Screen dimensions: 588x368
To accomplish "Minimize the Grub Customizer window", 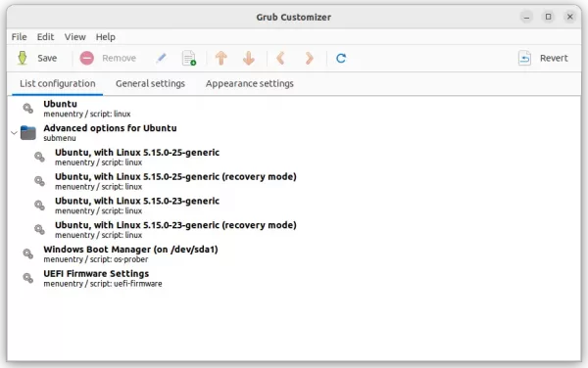I will [x=526, y=17].
